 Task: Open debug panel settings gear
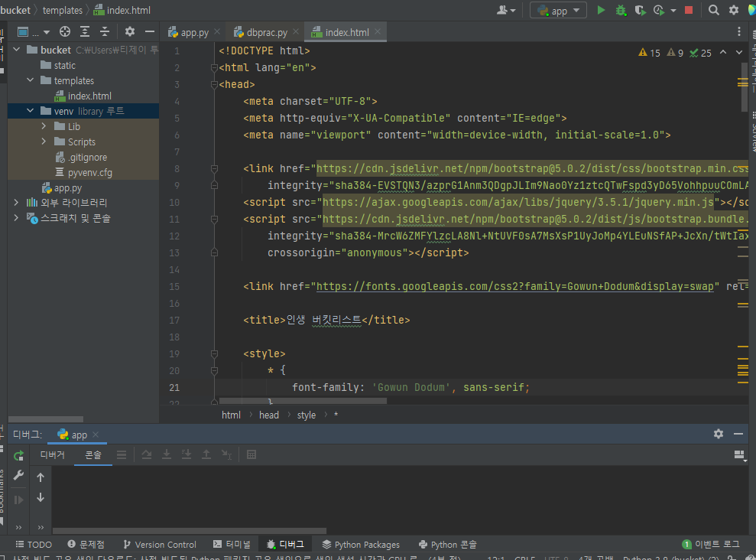pyautogui.click(x=719, y=434)
